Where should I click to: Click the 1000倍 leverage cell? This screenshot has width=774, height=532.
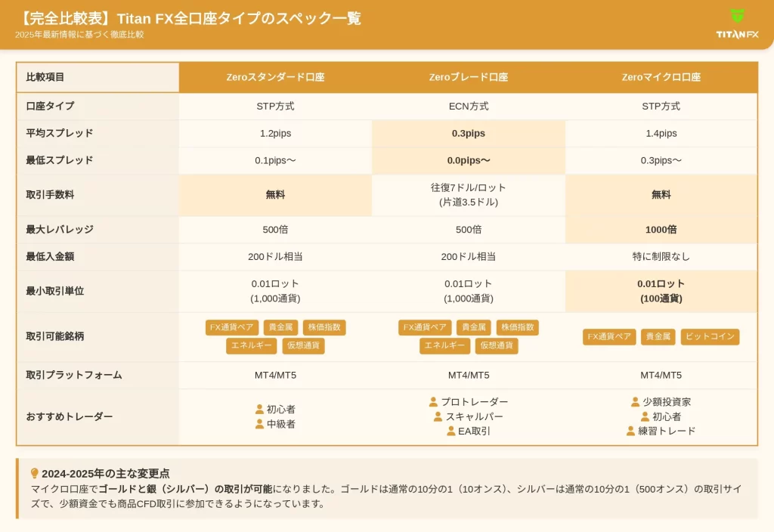click(661, 230)
